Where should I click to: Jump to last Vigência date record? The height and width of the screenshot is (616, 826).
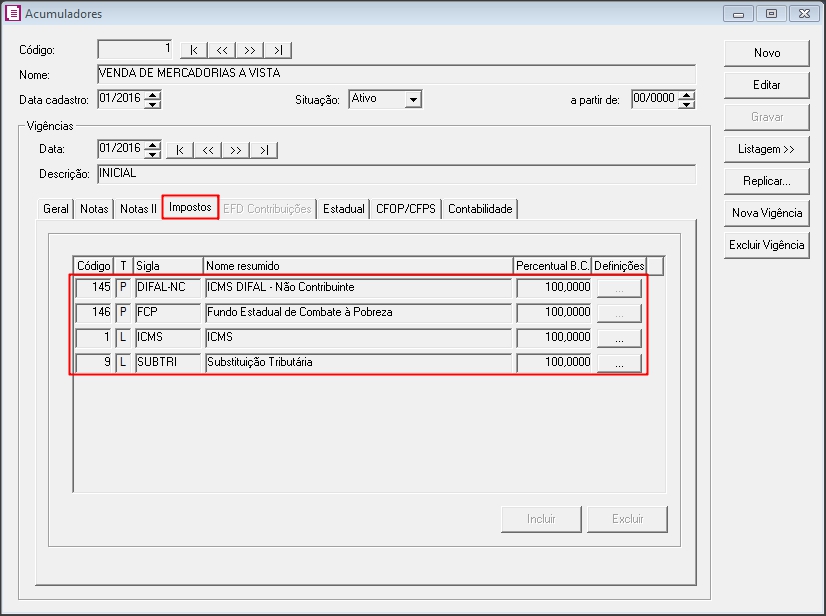[263, 150]
